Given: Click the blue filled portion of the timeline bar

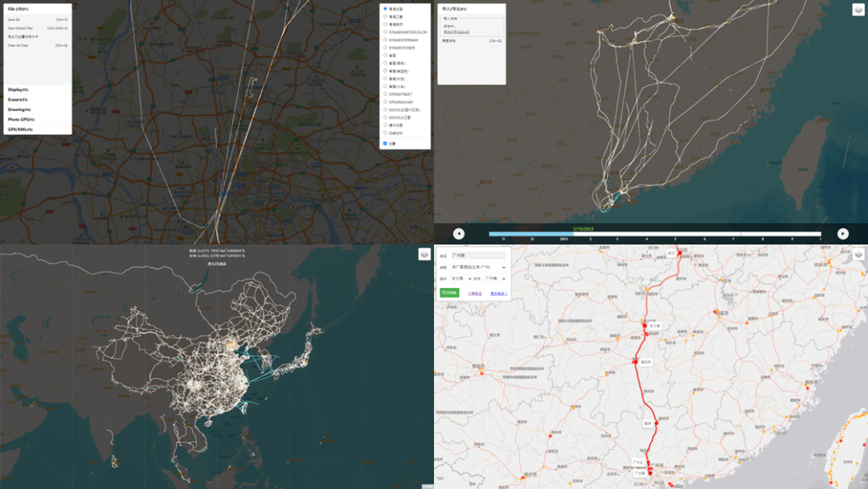Looking at the screenshot, I should [531, 234].
